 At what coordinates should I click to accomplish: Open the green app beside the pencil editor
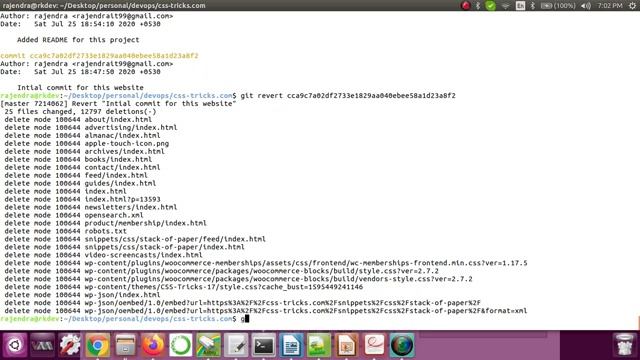pyautogui.click(x=208, y=345)
